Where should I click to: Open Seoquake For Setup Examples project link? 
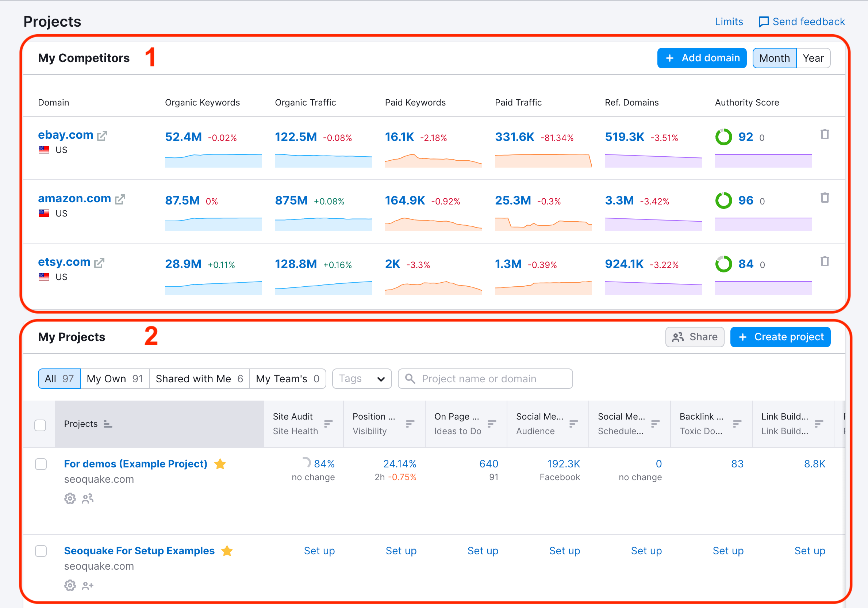pyautogui.click(x=139, y=551)
